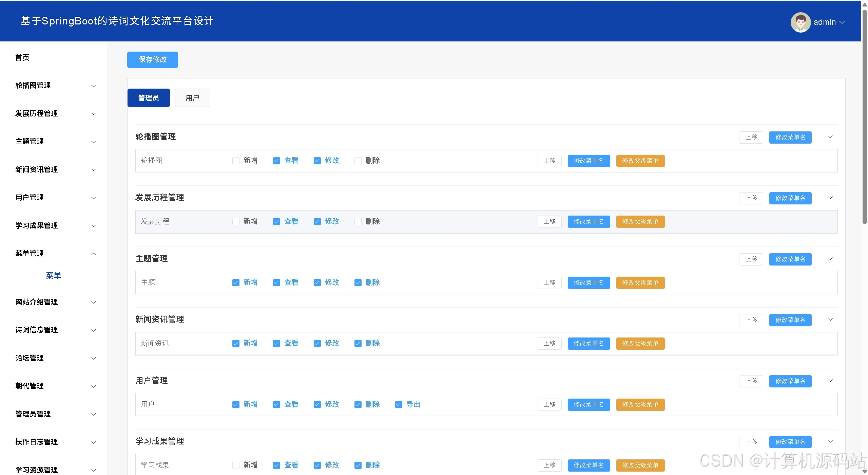Uncheck 新增 checkbox for 主题
The width and height of the screenshot is (868, 475).
(x=236, y=282)
